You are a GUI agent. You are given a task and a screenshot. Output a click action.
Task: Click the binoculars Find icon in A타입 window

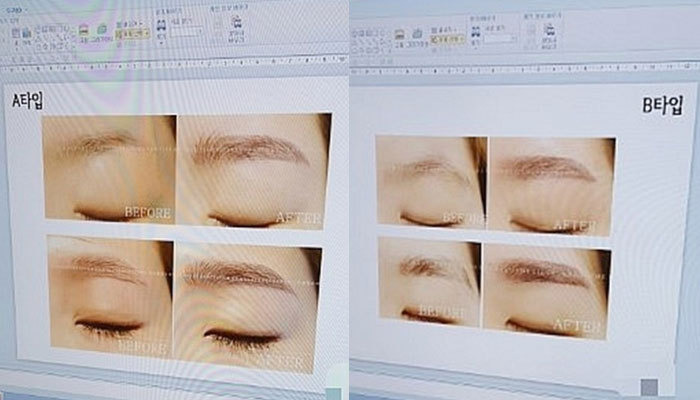click(x=161, y=25)
